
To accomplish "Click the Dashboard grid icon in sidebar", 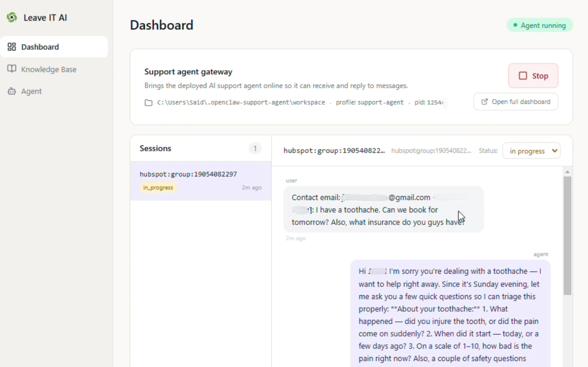I will pyautogui.click(x=12, y=47).
